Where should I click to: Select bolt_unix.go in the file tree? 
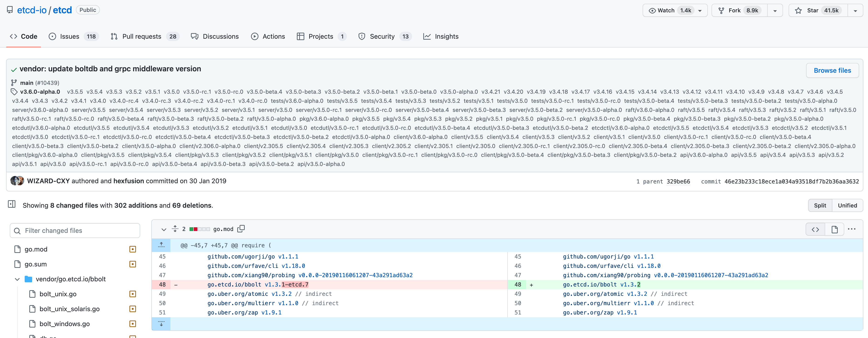click(x=58, y=294)
